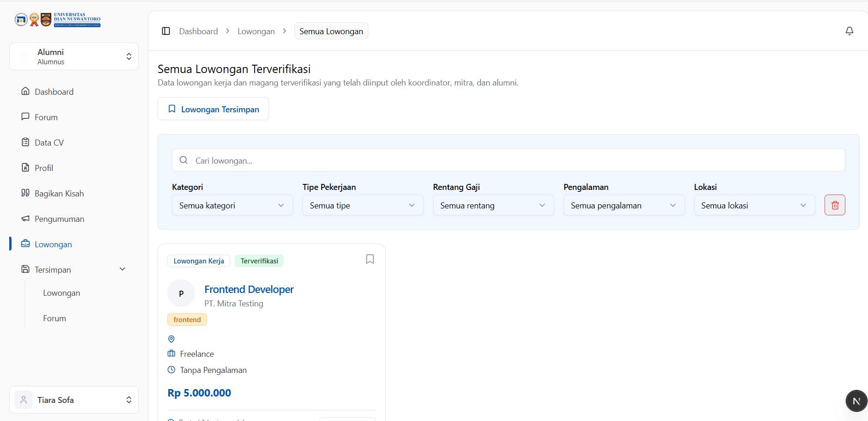Screen dimensions: 868x421
Task: Collapse the Tersimpan sidebar group
Action: [74, 269]
